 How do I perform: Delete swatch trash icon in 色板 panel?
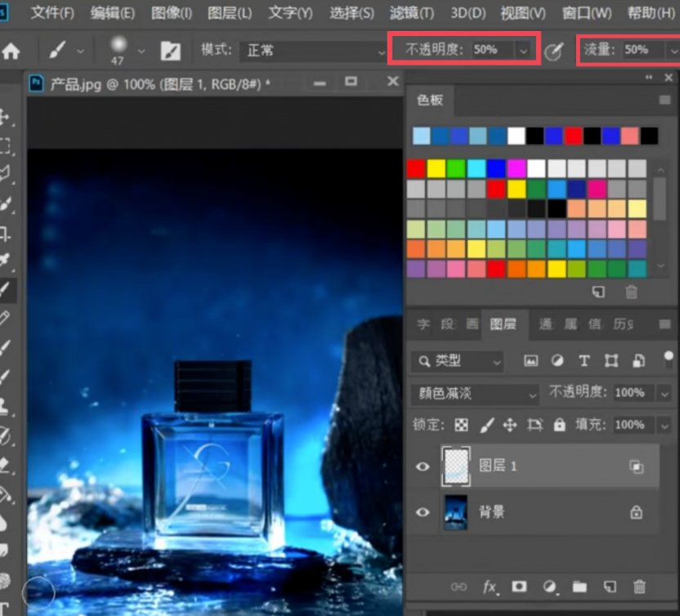[632, 292]
